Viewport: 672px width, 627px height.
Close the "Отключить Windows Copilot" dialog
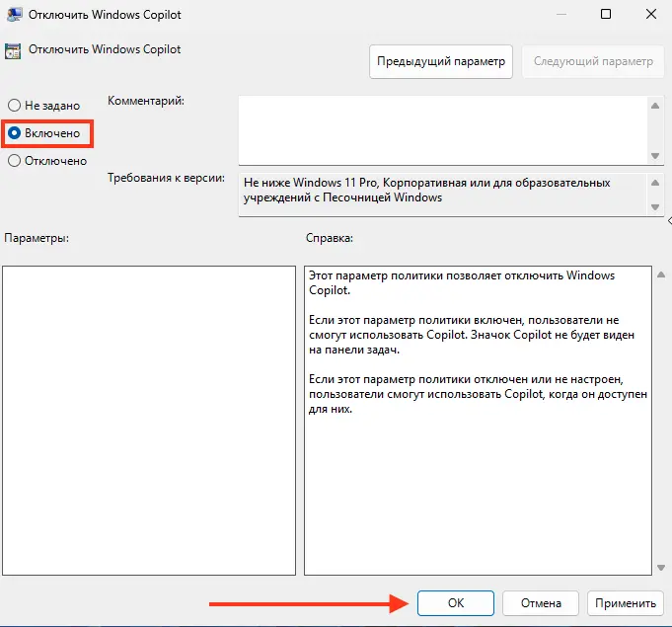click(x=651, y=14)
